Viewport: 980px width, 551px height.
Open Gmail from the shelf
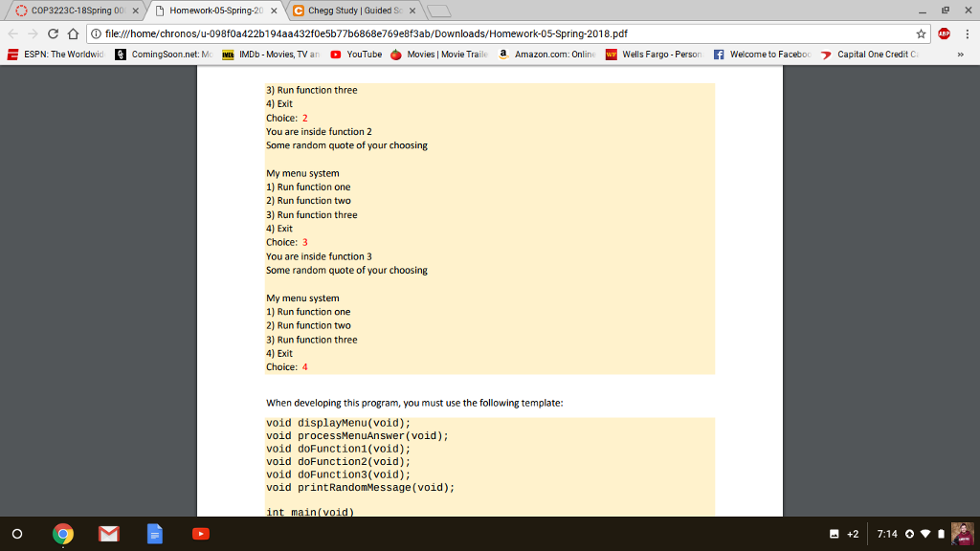coord(109,534)
